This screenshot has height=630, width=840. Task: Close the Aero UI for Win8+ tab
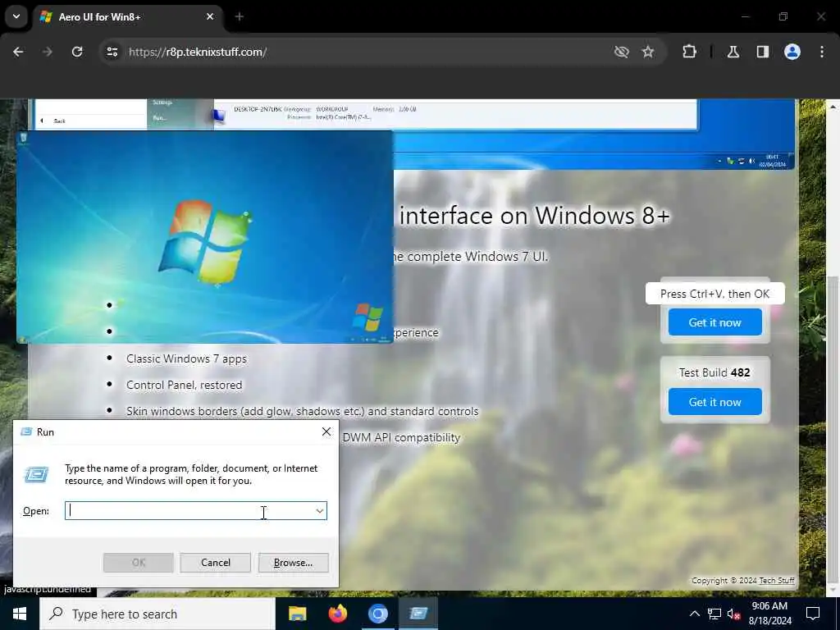[210, 16]
